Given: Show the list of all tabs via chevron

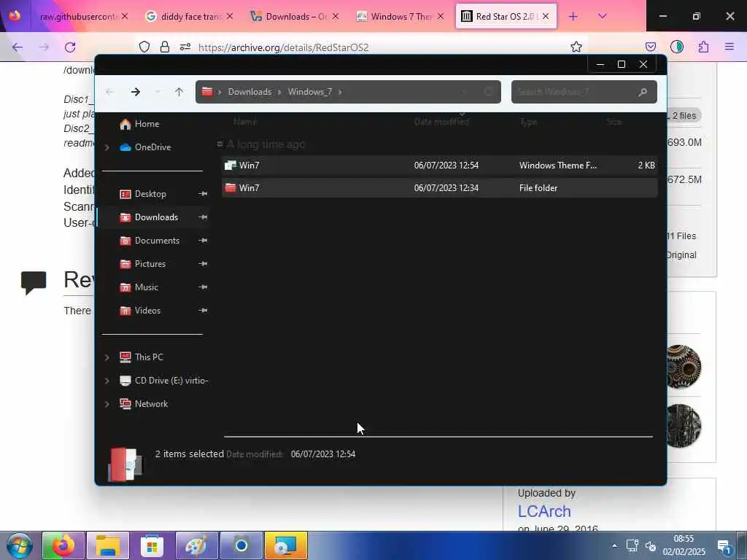Looking at the screenshot, I should 602,16.
